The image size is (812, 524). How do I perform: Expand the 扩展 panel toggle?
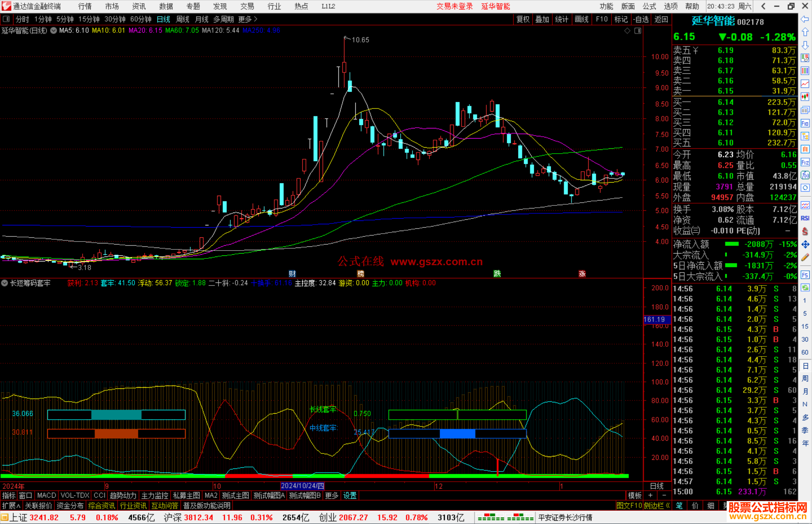(x=11, y=506)
